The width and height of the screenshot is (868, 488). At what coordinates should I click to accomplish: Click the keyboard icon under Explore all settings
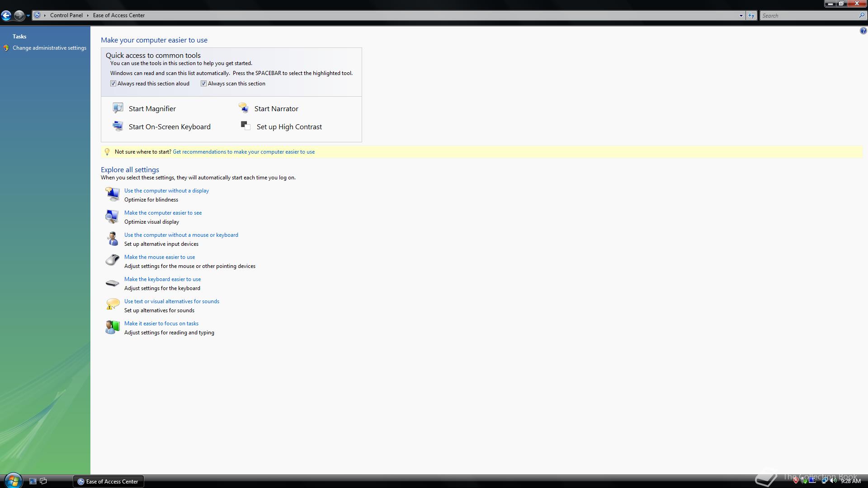coord(112,283)
